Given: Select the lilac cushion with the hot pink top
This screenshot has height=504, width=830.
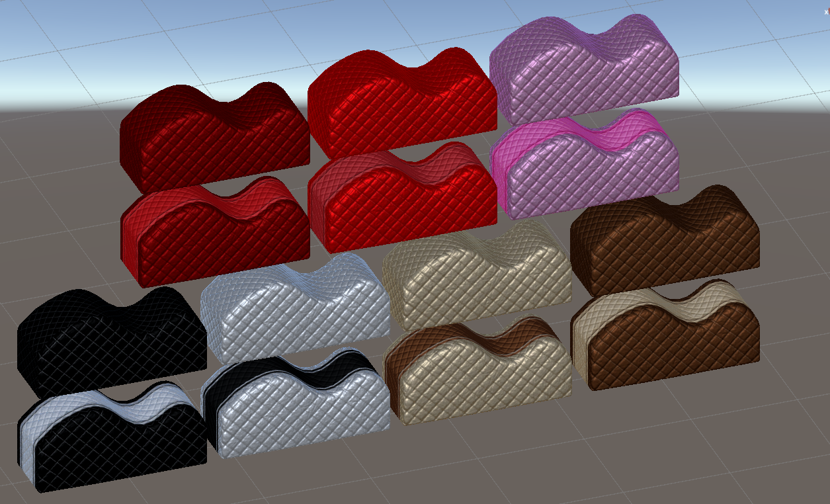Looking at the screenshot, I should [585, 164].
